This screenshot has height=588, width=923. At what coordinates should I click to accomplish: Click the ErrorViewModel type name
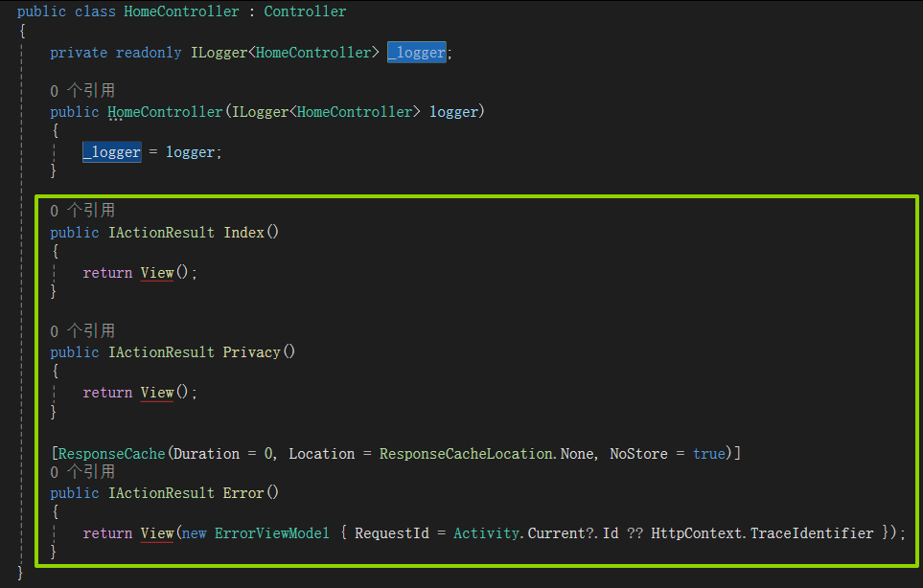272,533
